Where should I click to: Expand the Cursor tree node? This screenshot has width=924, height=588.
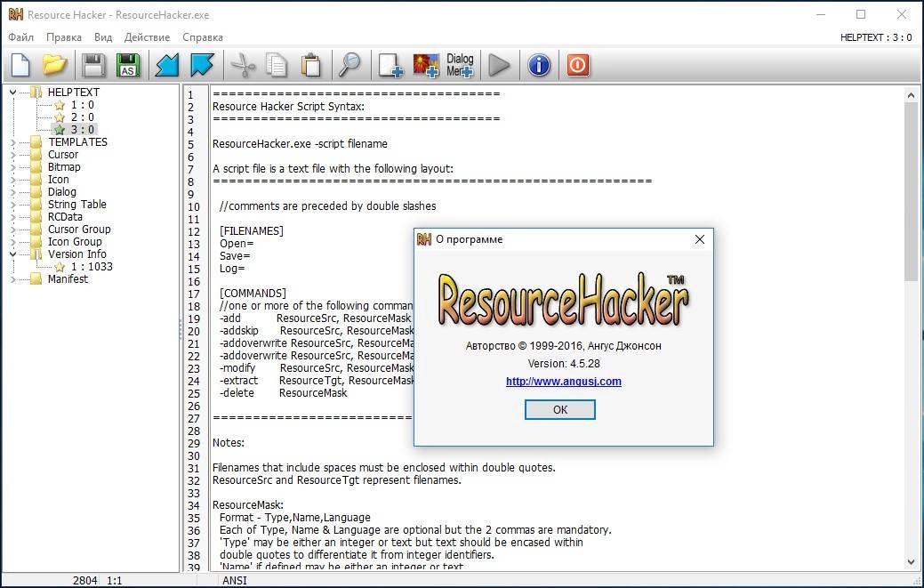tap(13, 155)
